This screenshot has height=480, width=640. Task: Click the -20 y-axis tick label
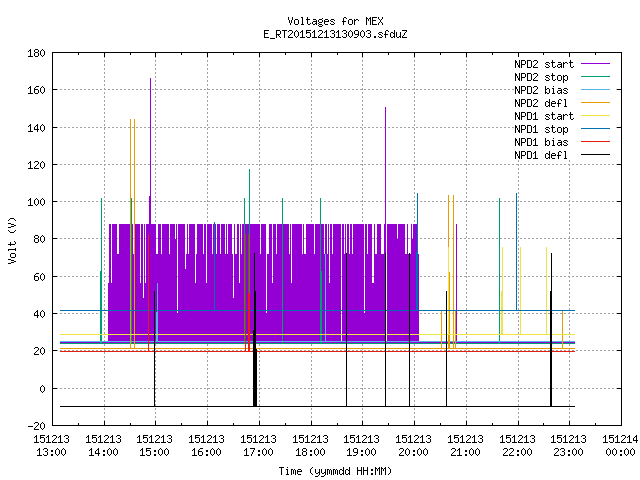tap(36, 426)
